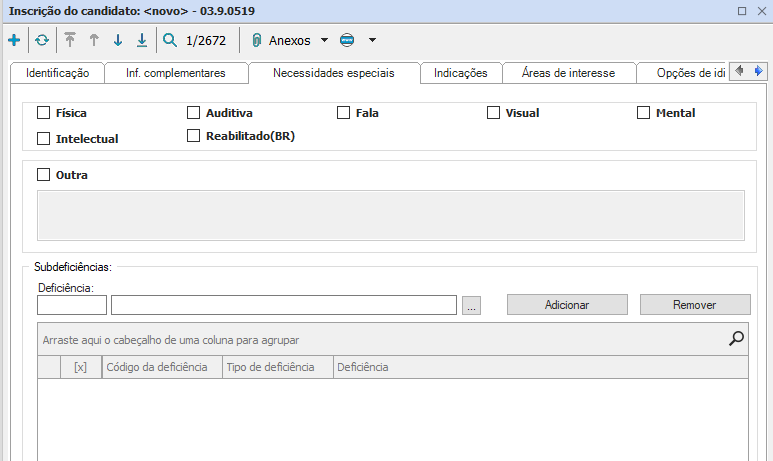Image resolution: width=773 pixels, height=461 pixels.
Task: Click the next record down arrow
Action: (x=118, y=41)
